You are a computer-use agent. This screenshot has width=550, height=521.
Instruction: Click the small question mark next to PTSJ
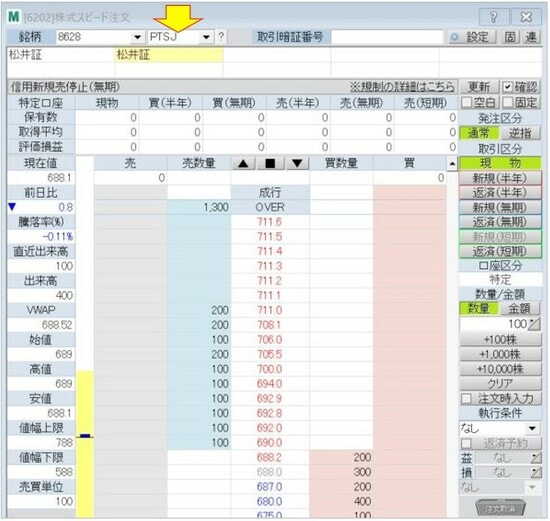click(x=221, y=36)
